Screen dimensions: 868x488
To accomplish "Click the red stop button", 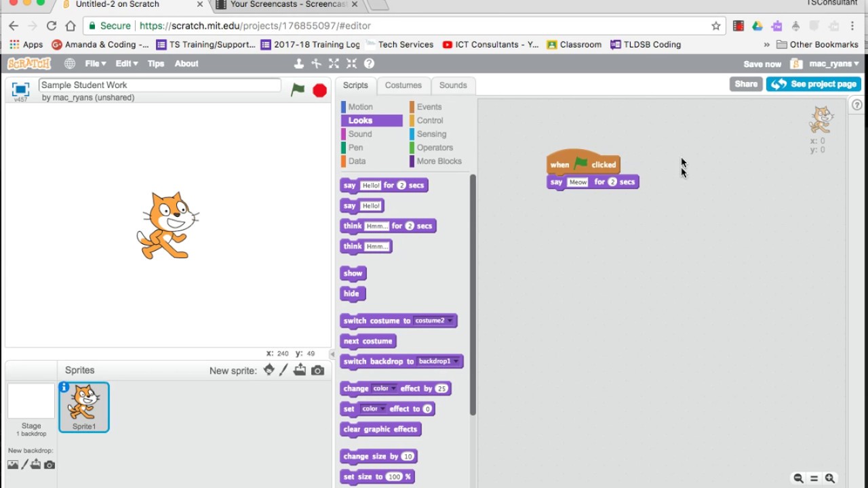I will (319, 90).
